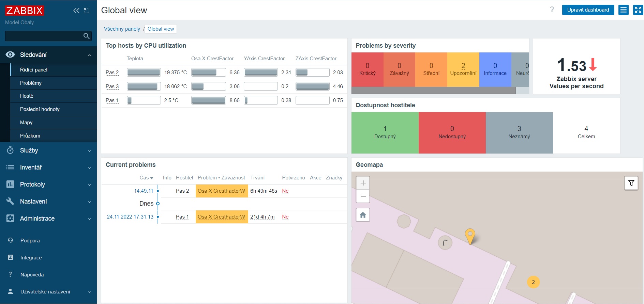Open the 24.11.2022 17:31:13 problem link
The image size is (644, 304).
tap(130, 217)
